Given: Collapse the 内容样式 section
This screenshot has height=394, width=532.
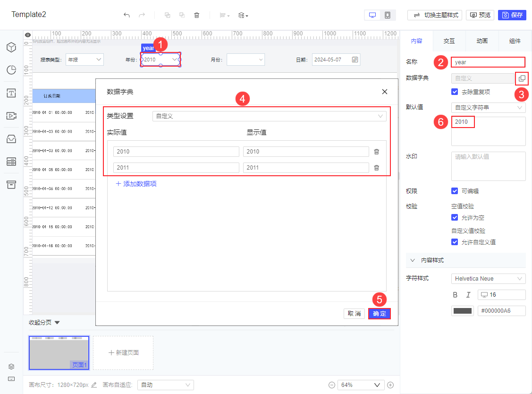Looking at the screenshot, I should coord(465,260).
